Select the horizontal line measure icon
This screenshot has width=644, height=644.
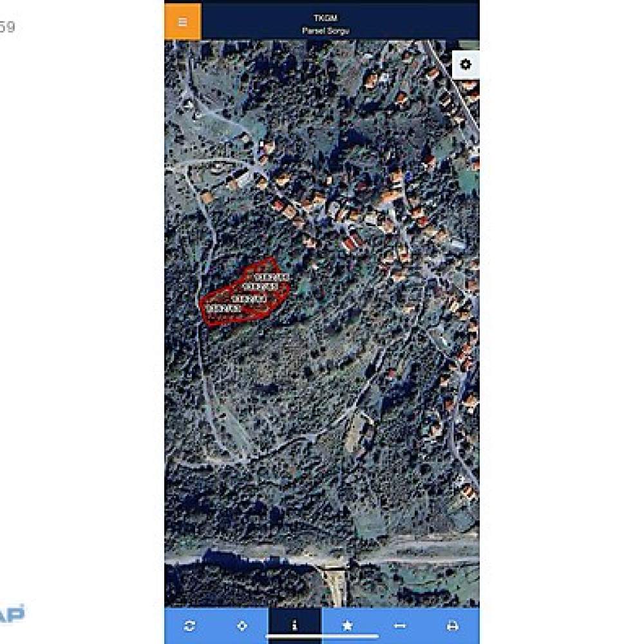click(x=400, y=625)
